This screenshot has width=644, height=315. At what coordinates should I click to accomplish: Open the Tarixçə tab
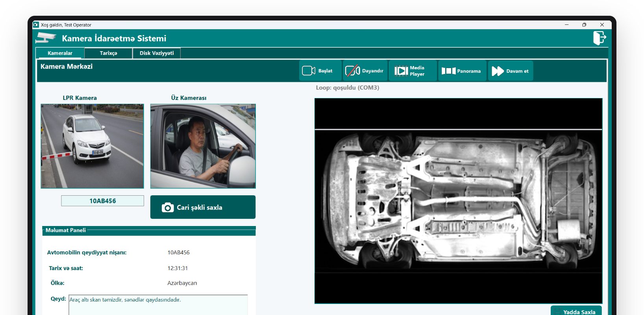108,53
